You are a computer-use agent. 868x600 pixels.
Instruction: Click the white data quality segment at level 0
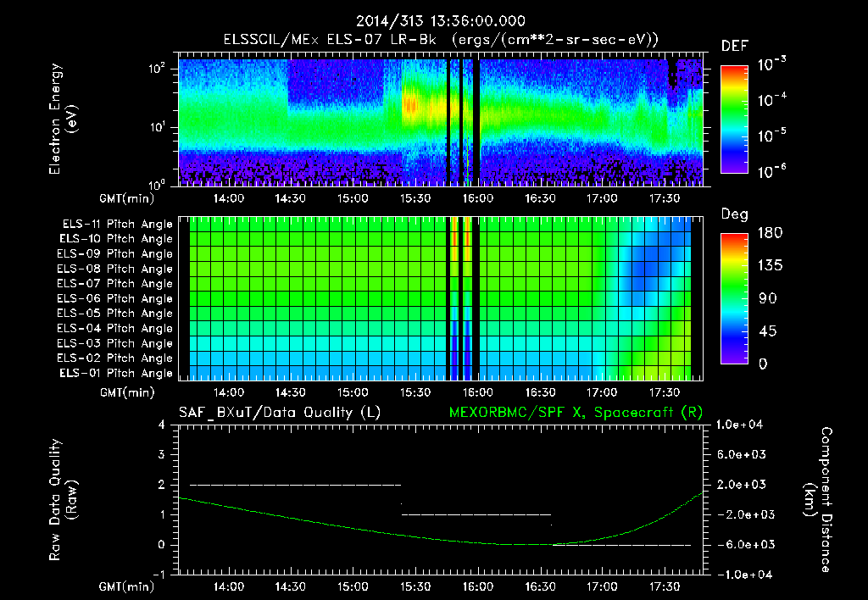click(x=621, y=545)
